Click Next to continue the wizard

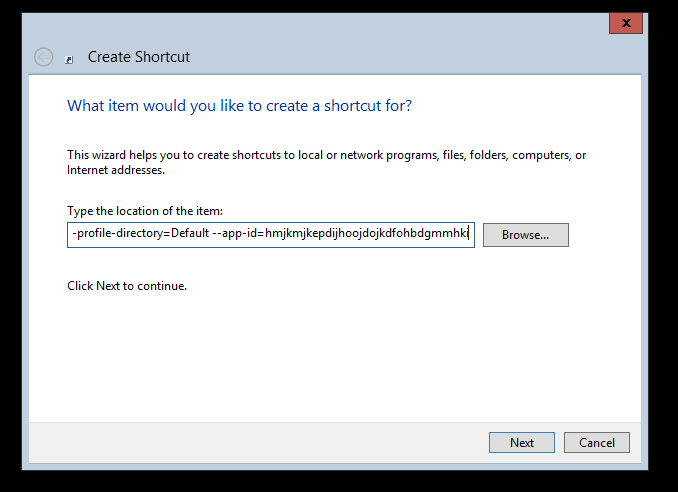(522, 443)
